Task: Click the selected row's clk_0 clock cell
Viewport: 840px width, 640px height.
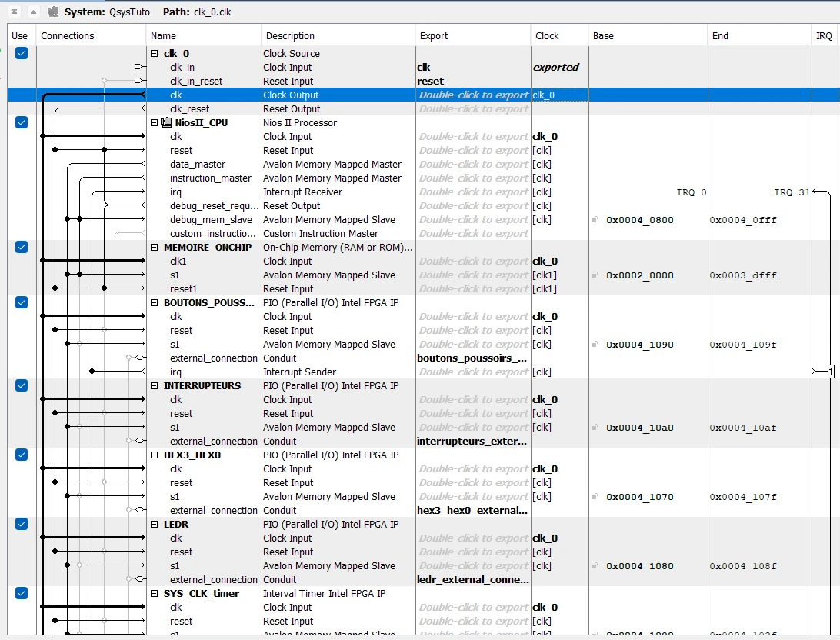Action: point(560,95)
